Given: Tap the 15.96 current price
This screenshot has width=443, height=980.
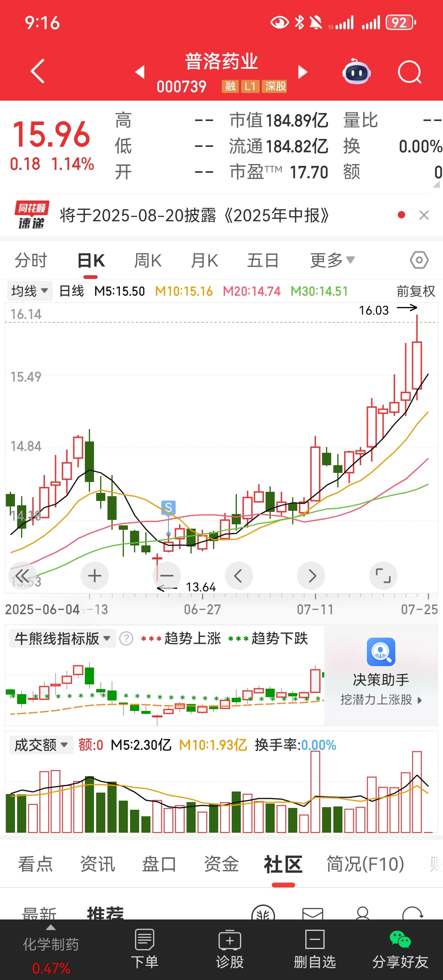Looking at the screenshot, I should 51,134.
